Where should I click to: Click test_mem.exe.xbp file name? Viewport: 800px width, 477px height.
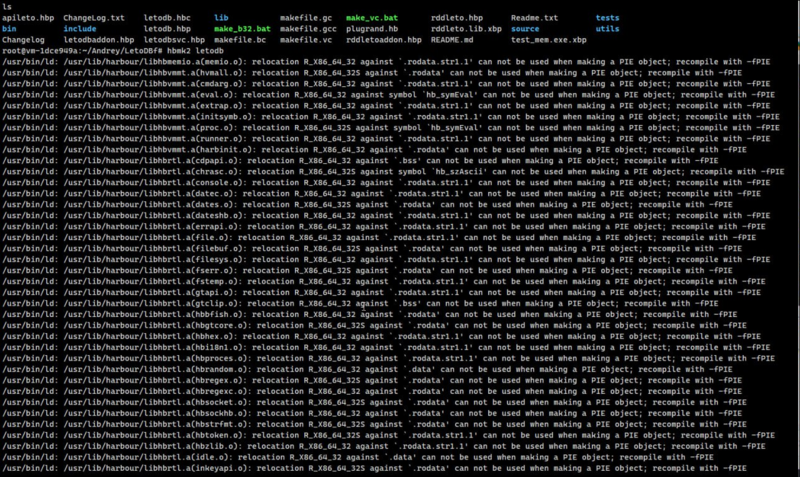click(x=548, y=40)
